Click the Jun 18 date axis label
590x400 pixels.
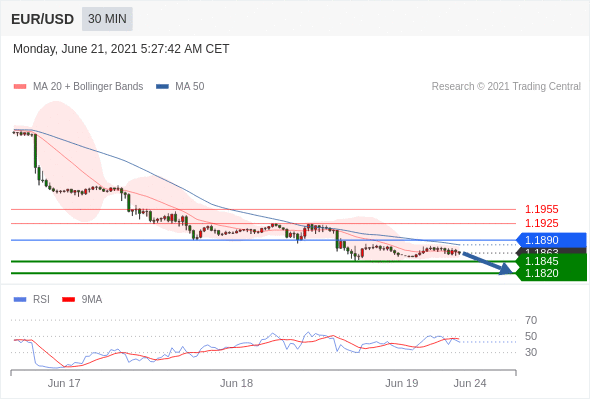pos(236,383)
